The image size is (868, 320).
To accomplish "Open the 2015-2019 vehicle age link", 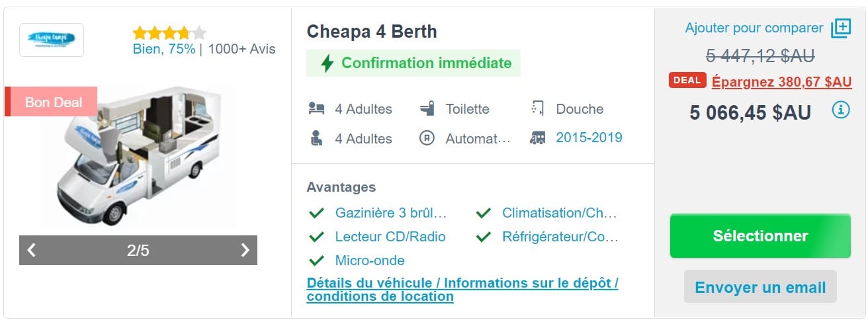I will click(x=589, y=138).
